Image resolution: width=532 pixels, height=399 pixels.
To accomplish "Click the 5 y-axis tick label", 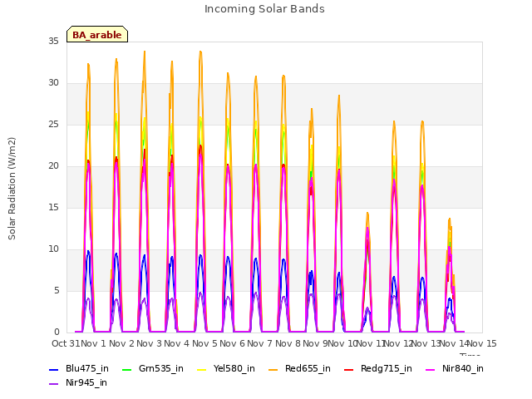I will tap(57, 291).
